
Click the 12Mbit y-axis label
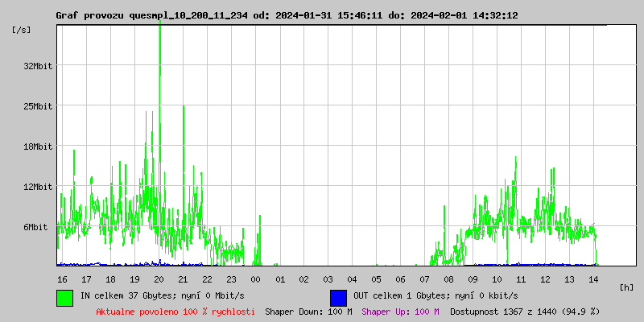(39, 187)
